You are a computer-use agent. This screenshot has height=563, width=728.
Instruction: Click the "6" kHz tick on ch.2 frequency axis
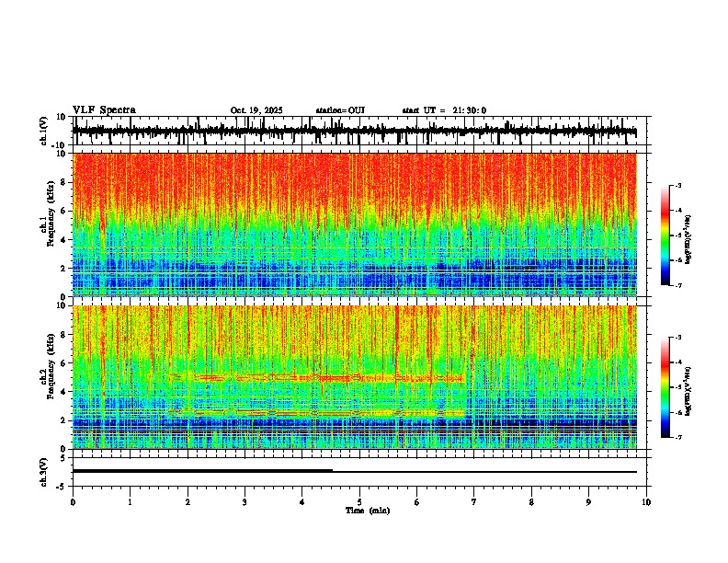pos(64,363)
